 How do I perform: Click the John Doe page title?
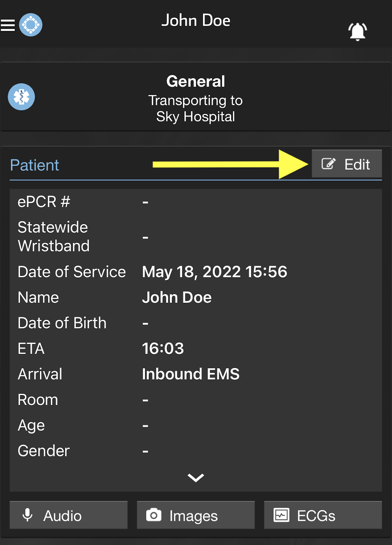point(196,20)
